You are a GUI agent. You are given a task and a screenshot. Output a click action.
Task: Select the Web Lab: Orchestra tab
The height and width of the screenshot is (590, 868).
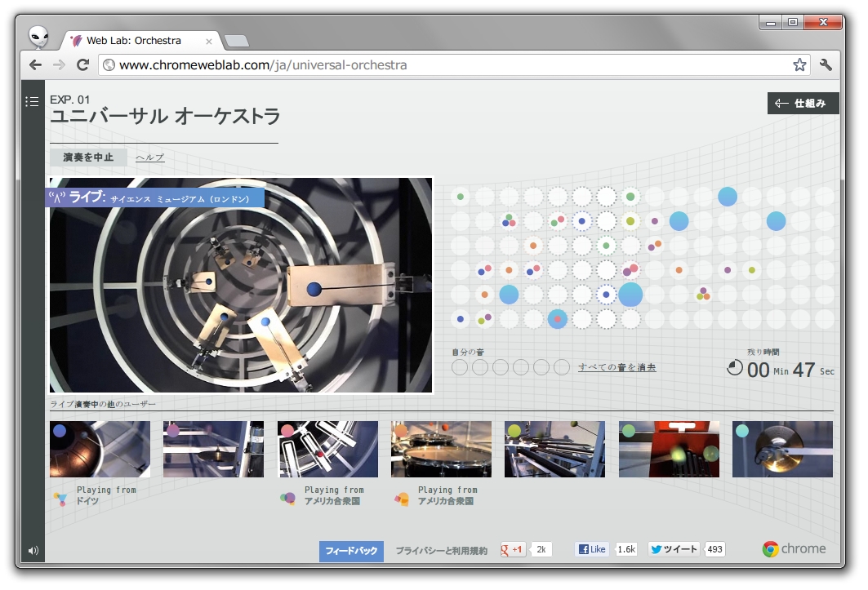(141, 41)
